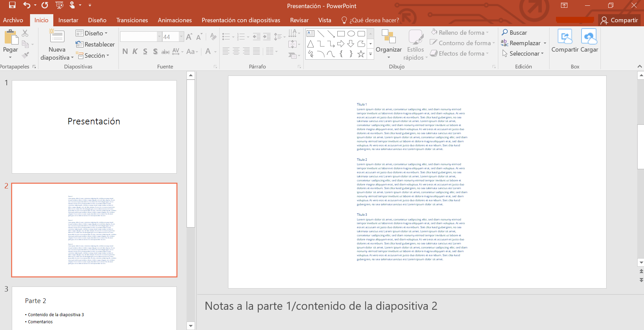Switch to the Insertar tab
This screenshot has width=644, height=330.
click(68, 20)
